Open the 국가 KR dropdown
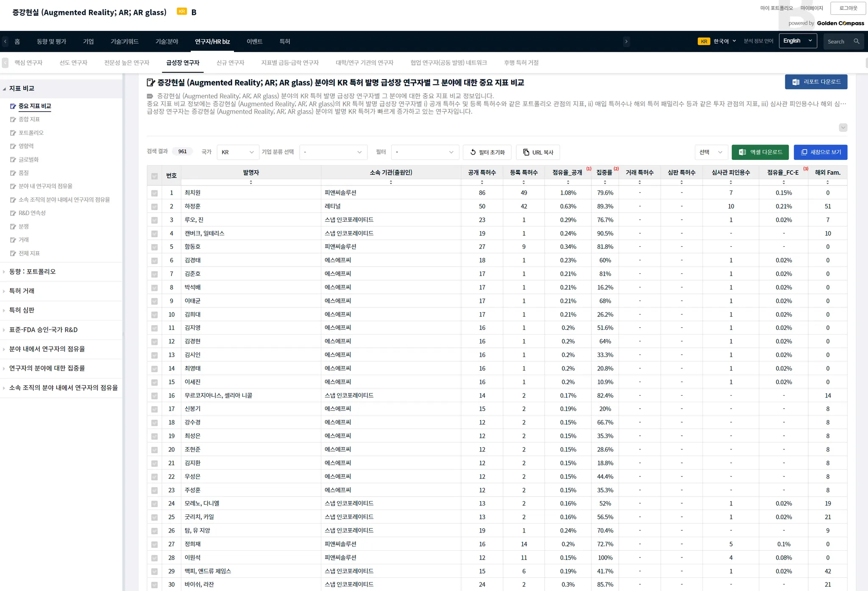The height and width of the screenshot is (591, 868). pyautogui.click(x=237, y=152)
